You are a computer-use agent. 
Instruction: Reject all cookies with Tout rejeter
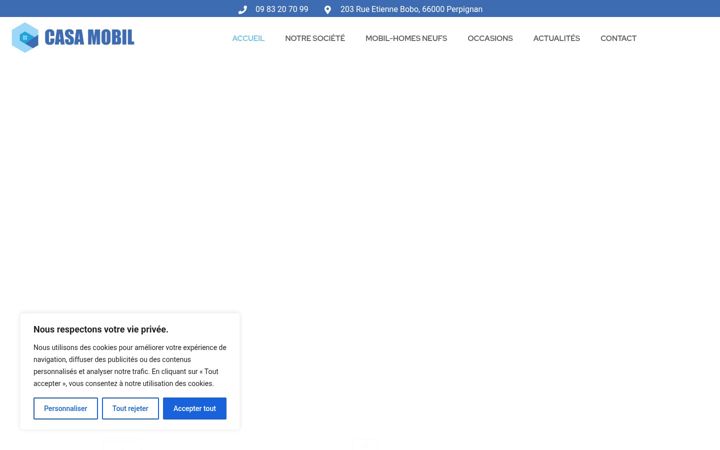click(130, 408)
